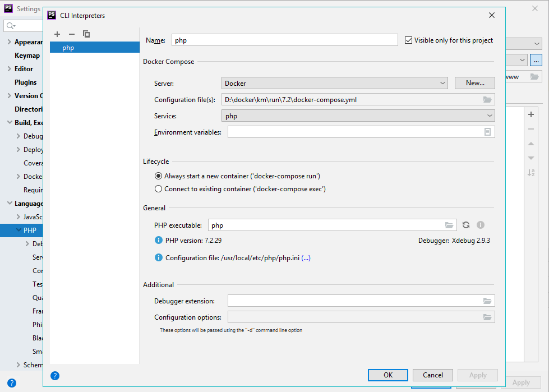Click the add interpreter plus icon
This screenshot has width=549, height=392.
pyautogui.click(x=57, y=34)
